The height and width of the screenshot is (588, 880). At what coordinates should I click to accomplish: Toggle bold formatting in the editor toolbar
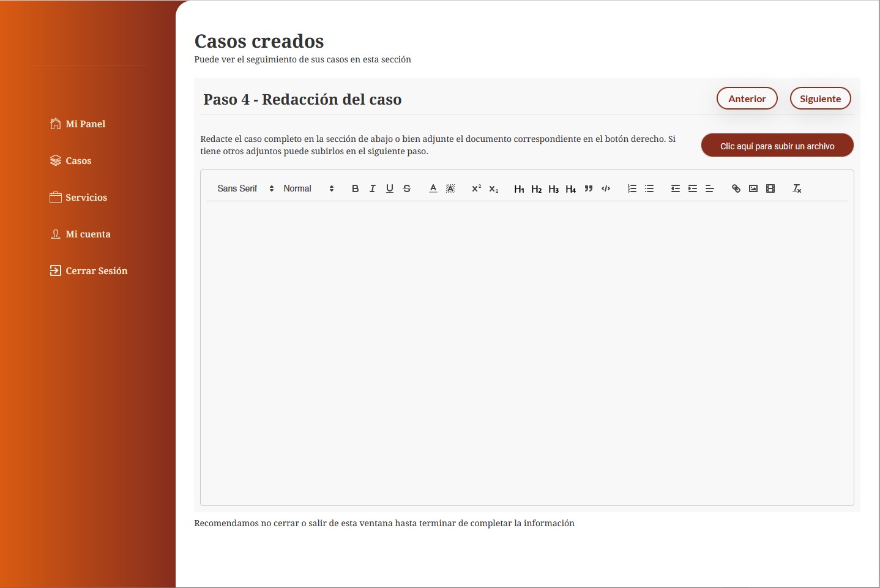pyautogui.click(x=355, y=188)
